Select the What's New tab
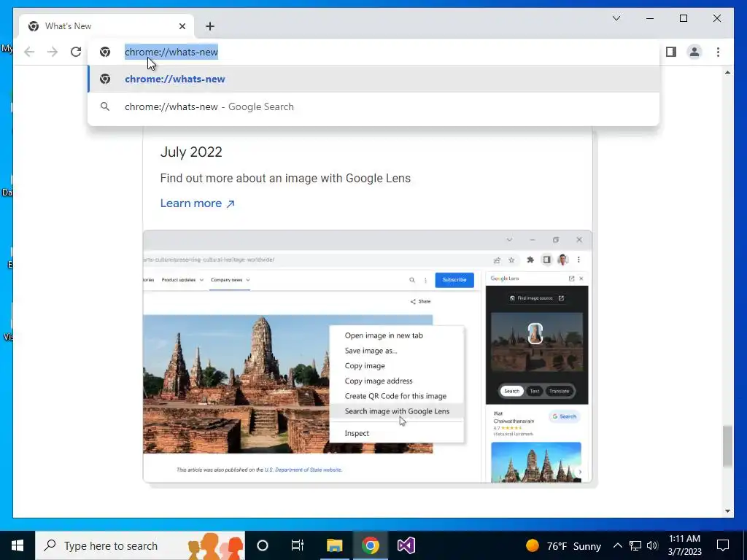This screenshot has width=747, height=560. click(107, 26)
